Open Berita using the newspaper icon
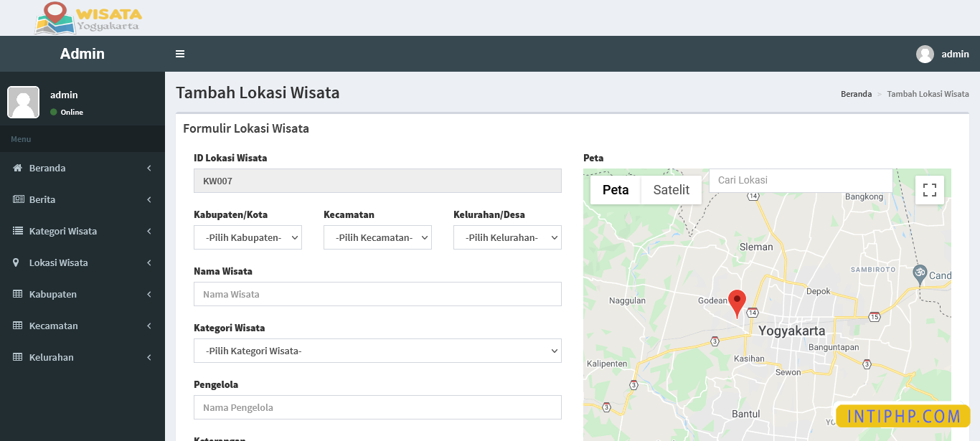This screenshot has width=980, height=441. click(17, 199)
